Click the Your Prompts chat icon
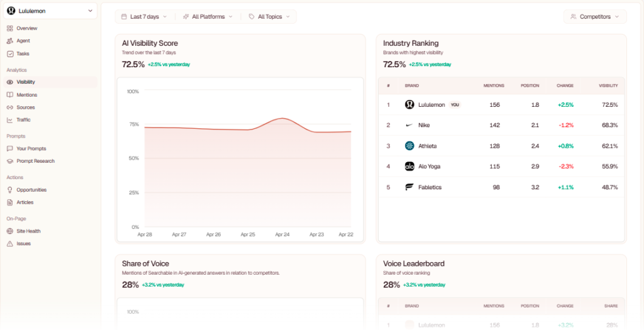The width and height of the screenshot is (644, 330). [10, 148]
